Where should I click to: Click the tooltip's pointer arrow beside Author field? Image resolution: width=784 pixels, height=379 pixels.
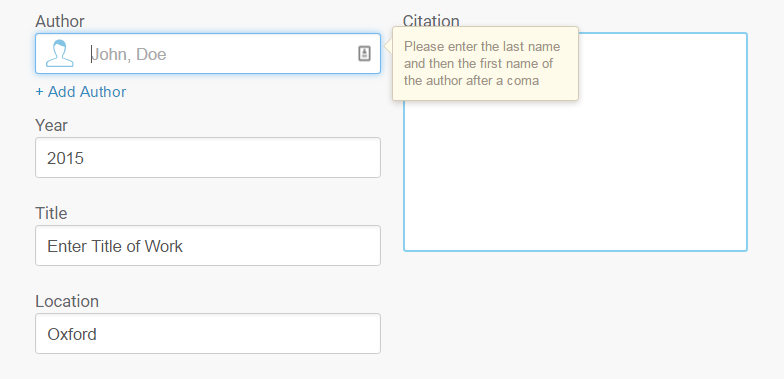(388, 46)
